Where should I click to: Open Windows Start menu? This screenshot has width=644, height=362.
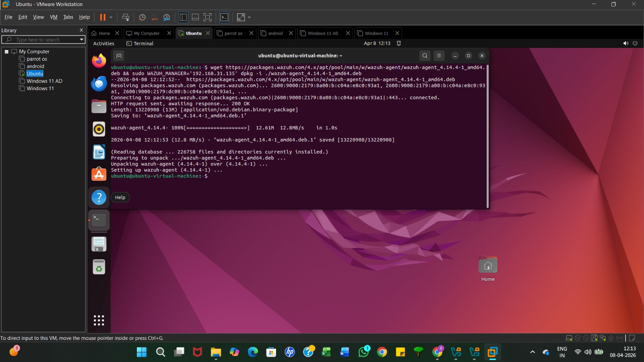point(142,352)
